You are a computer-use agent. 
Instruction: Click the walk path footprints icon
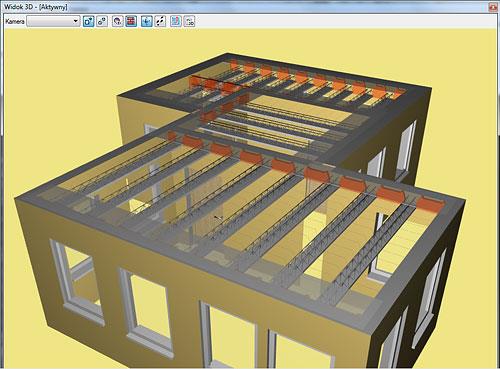click(x=160, y=21)
